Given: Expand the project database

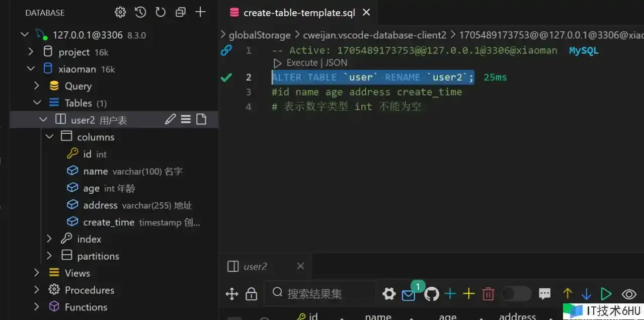Looking at the screenshot, I should coord(31,52).
